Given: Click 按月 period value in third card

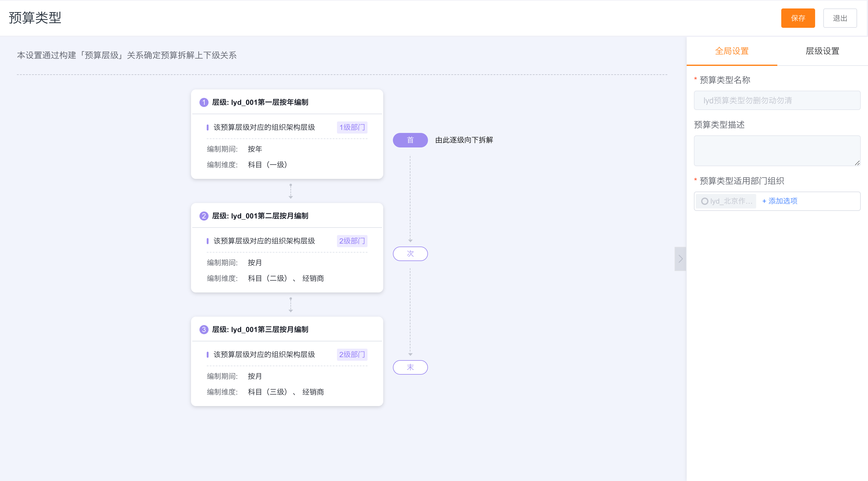Looking at the screenshot, I should tap(255, 376).
